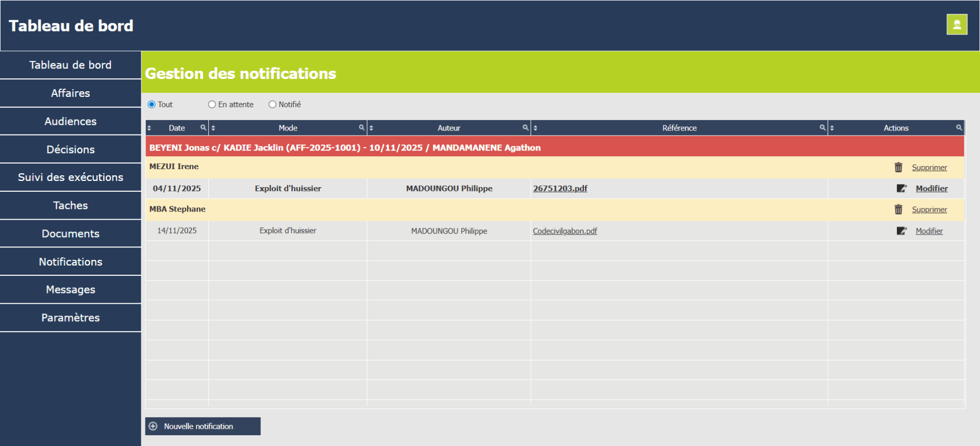
Task: Open the 26751203.pdf reference link
Action: point(560,189)
